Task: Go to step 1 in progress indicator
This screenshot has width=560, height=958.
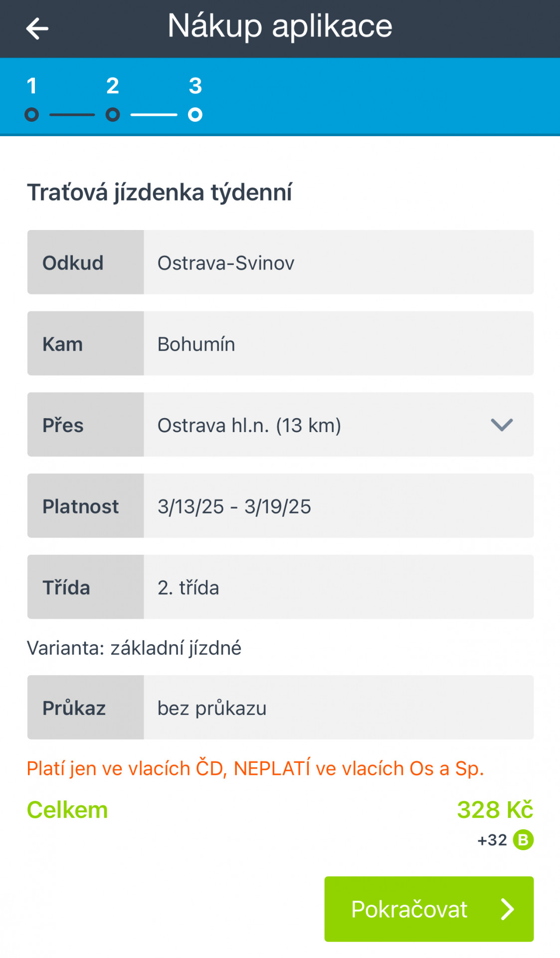Action: coord(32,114)
